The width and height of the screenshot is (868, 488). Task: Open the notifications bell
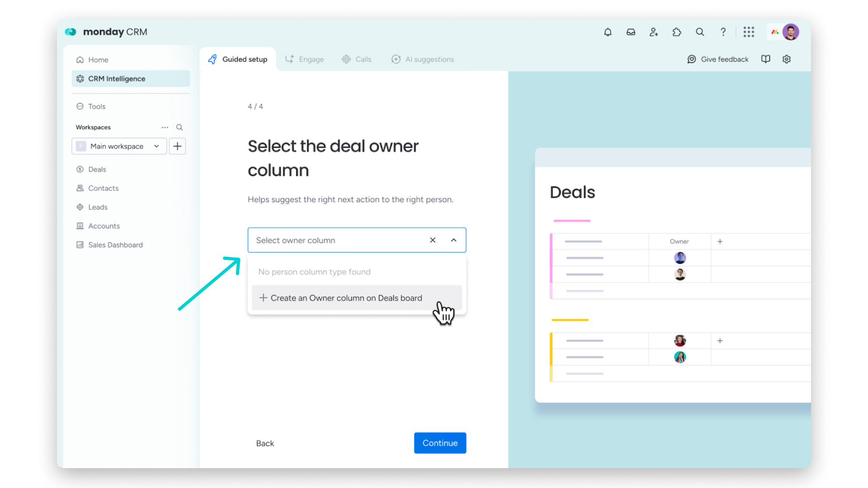pos(608,32)
